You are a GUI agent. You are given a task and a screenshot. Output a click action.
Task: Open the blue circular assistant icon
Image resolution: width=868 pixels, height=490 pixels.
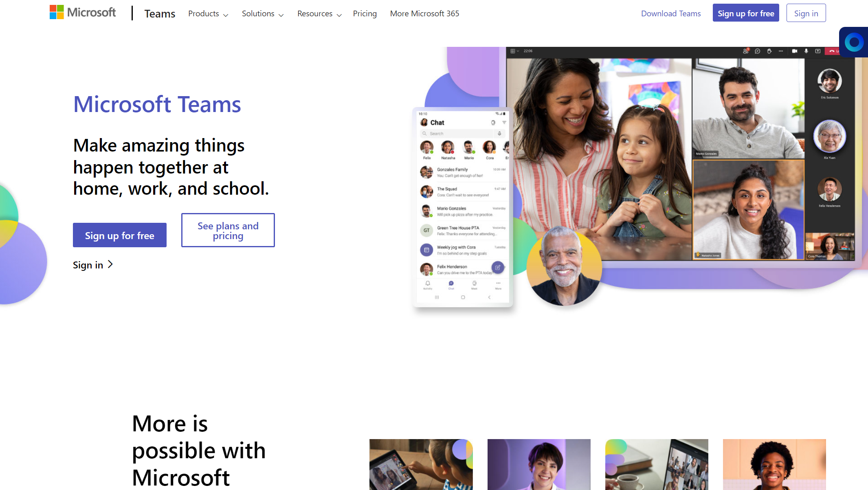[854, 42]
